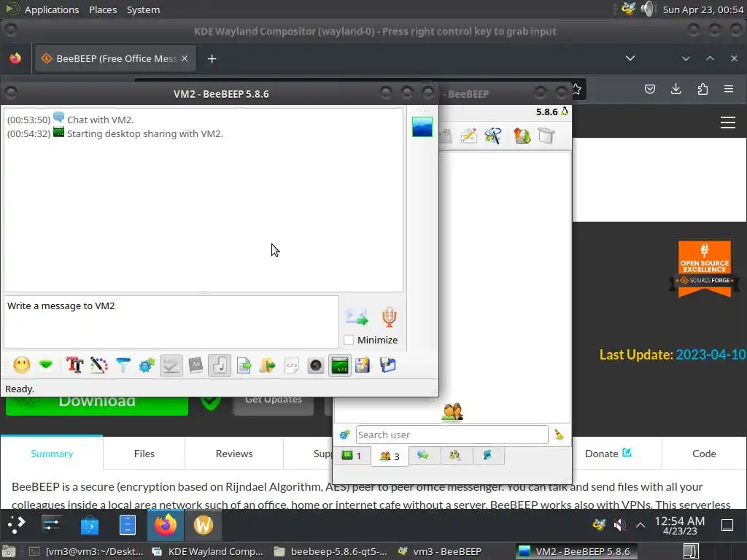Click send folder icon with green arrow
The width and height of the screenshot is (747, 560).
[x=268, y=365]
